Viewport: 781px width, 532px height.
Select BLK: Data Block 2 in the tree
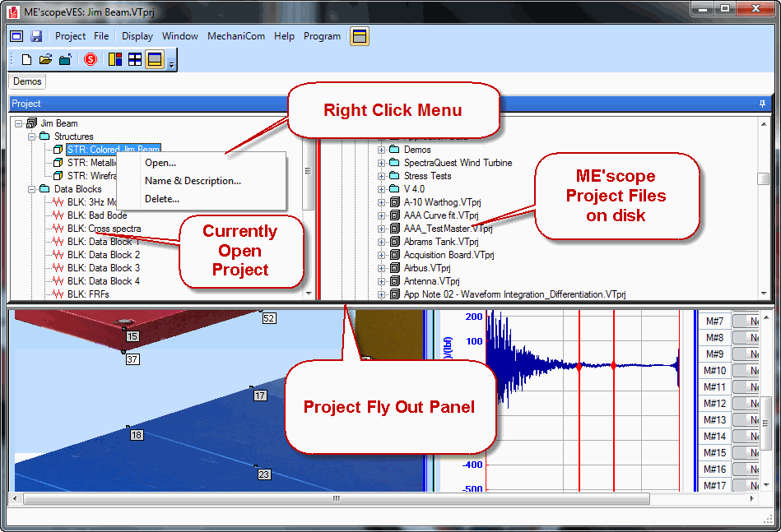(x=104, y=255)
